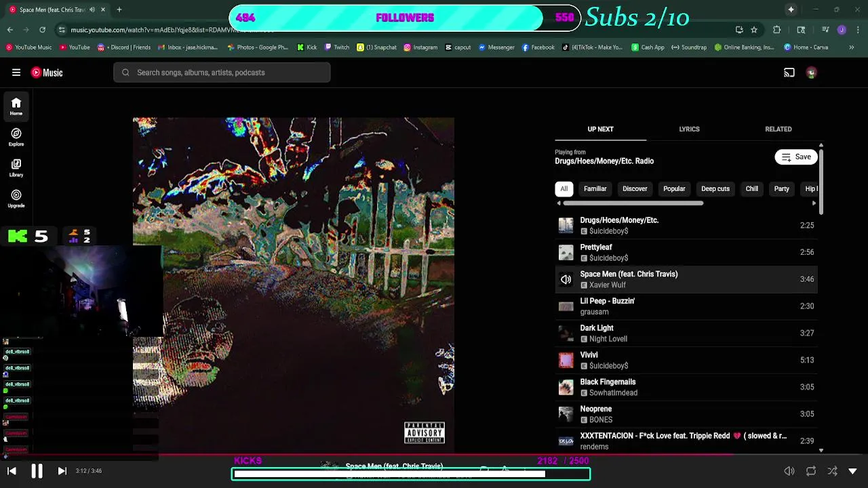This screenshot has height=488, width=868.
Task: Mute player volume icon
Action: click(789, 471)
